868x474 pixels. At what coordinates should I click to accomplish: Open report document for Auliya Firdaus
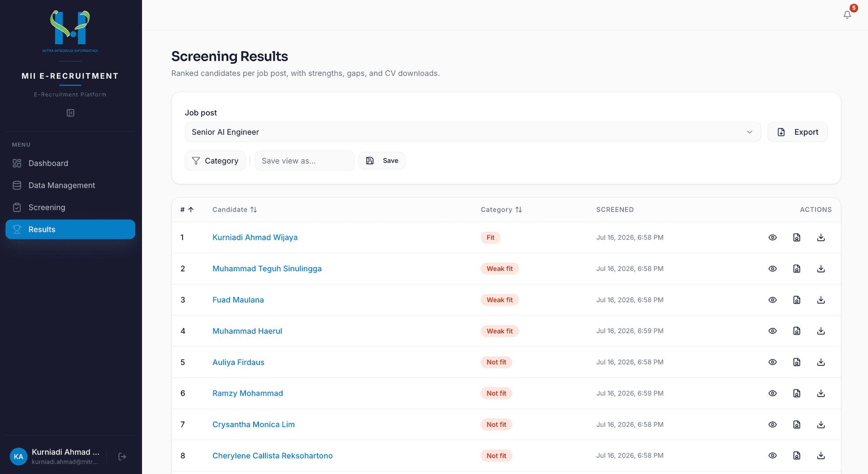coord(797,362)
